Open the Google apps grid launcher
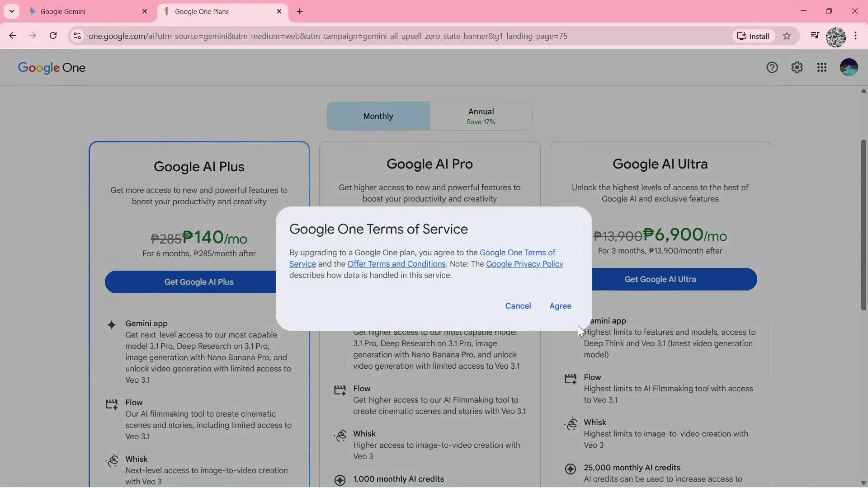The image size is (868, 488). pos(822,67)
